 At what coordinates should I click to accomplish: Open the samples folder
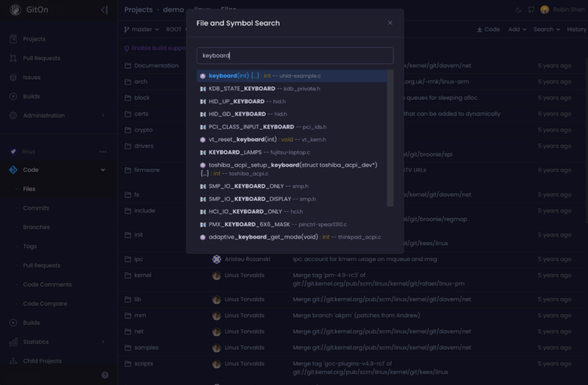pyautogui.click(x=146, y=348)
